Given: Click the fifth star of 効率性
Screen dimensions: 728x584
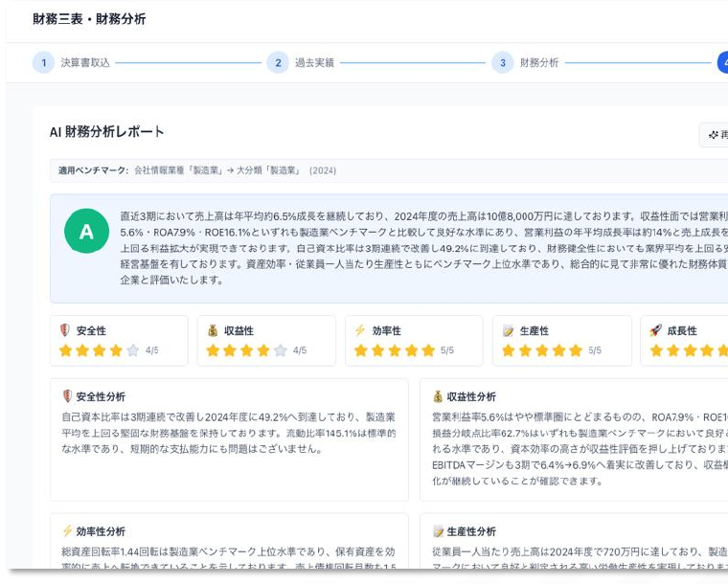Looking at the screenshot, I should [428, 350].
